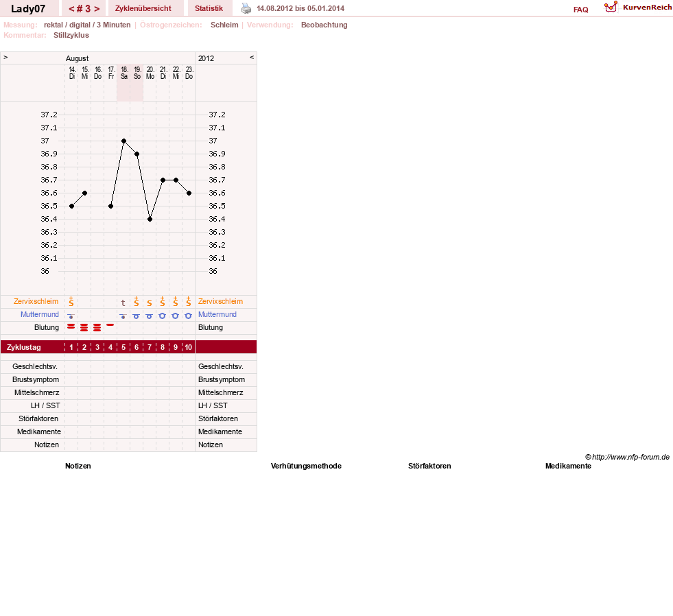
Task: Open the KurvenReich text link
Action: (647, 8)
